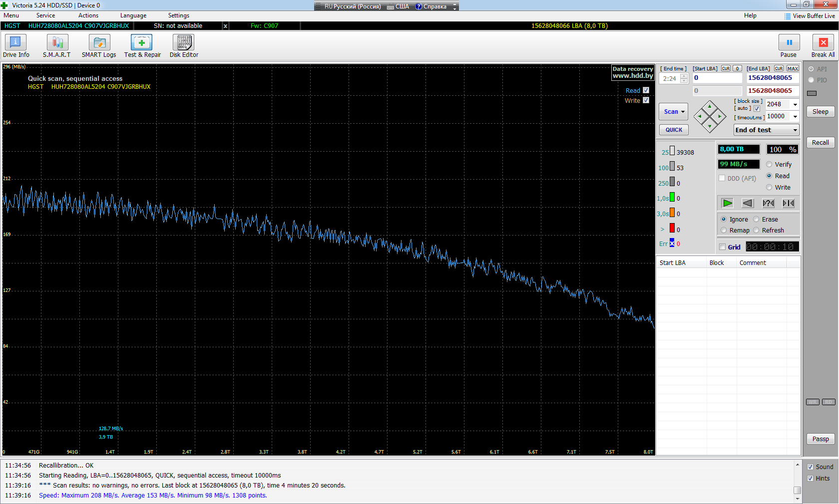Click the Sleep button
The width and height of the screenshot is (839, 504).
820,112
